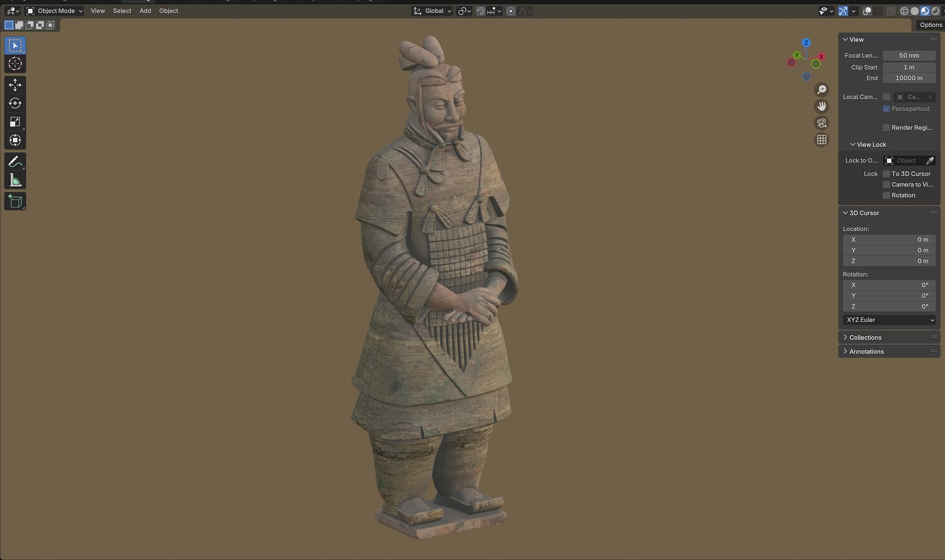This screenshot has width=945, height=560.
Task: Open the Object Mode dropdown
Action: pyautogui.click(x=54, y=11)
